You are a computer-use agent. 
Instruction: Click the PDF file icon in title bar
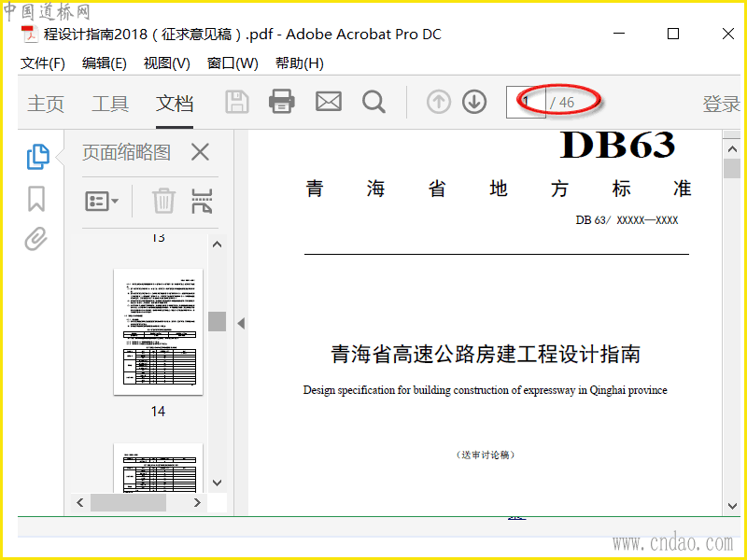[x=29, y=35]
